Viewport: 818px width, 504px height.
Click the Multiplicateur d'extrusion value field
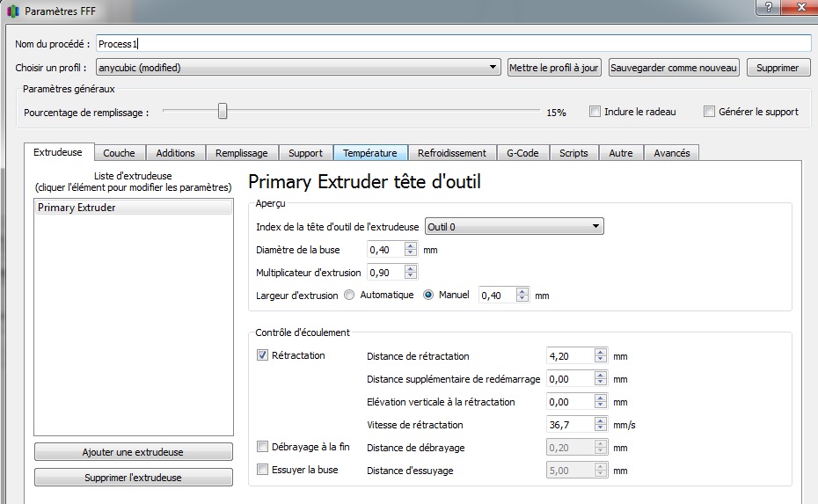(386, 273)
